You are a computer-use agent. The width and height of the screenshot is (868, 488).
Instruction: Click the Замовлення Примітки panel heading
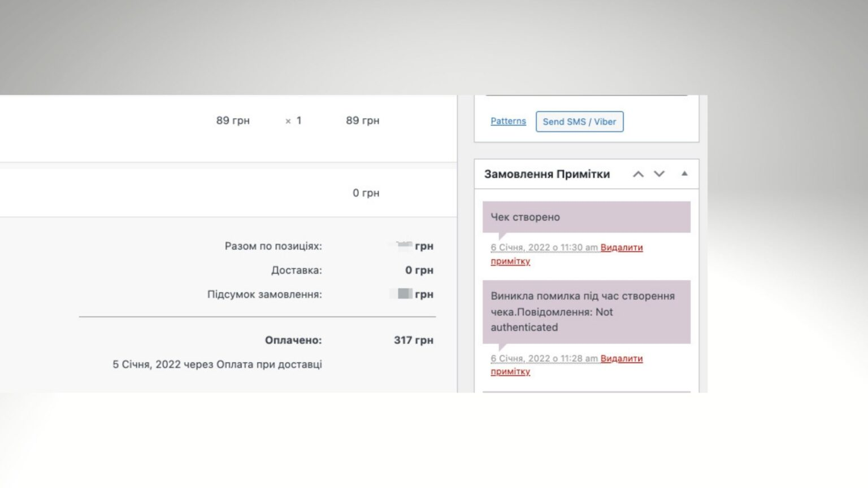[x=547, y=174]
